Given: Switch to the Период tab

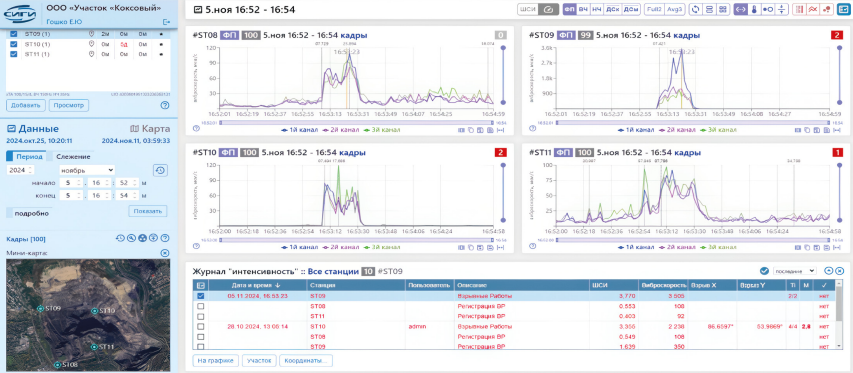Looking at the screenshot, I should coord(26,157).
